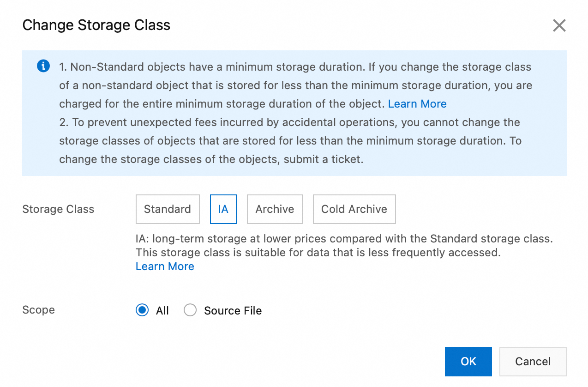Click the second note about unexpected fees
Screen dimensions: 588x387
click(x=290, y=141)
